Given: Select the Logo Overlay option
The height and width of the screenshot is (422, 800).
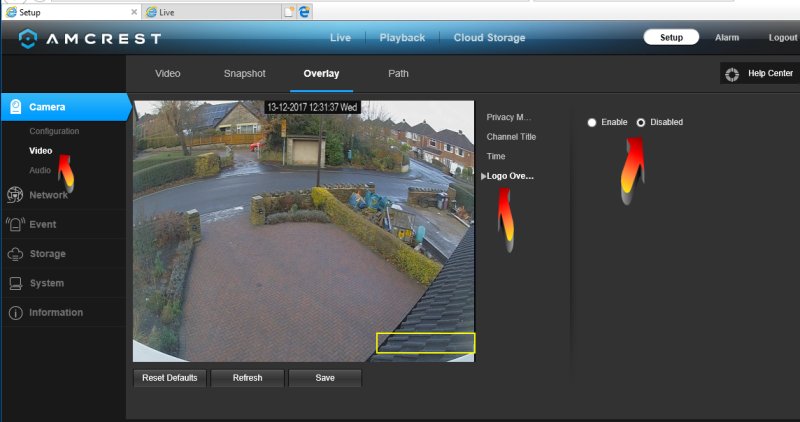Looking at the screenshot, I should click(x=510, y=176).
